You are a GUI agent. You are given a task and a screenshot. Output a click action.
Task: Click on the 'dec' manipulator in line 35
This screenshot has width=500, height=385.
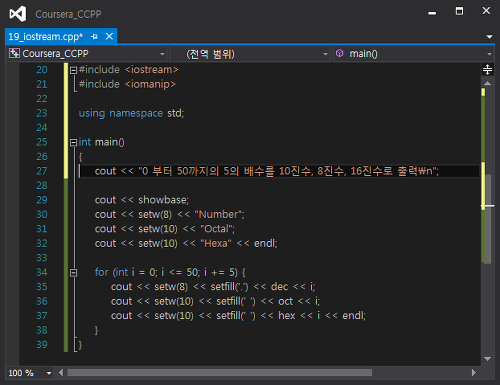tap(279, 287)
